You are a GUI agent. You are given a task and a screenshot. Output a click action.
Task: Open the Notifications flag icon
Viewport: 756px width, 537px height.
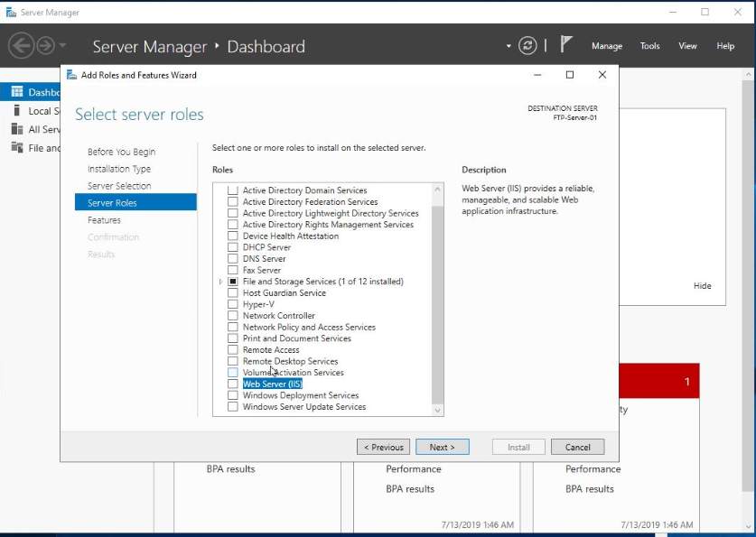click(x=566, y=44)
